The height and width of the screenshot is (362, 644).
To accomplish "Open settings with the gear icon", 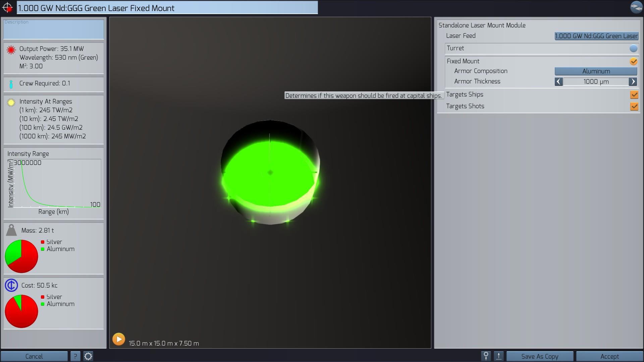I will (x=88, y=356).
